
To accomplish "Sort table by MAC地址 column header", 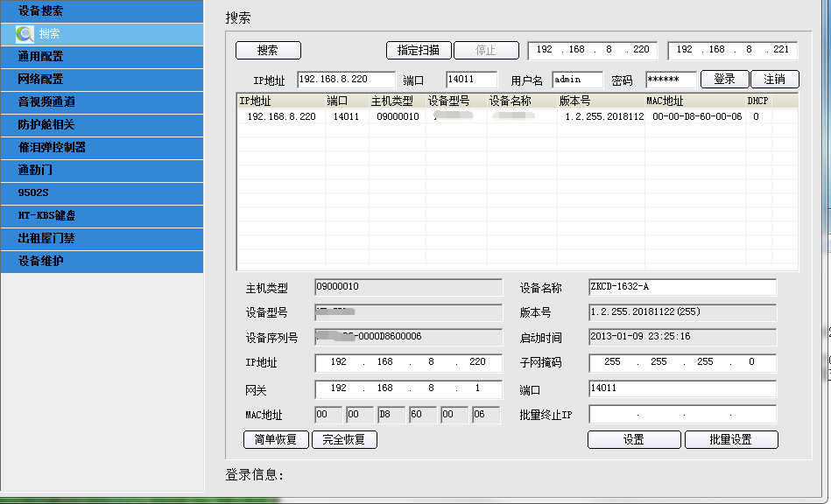I will tap(694, 101).
